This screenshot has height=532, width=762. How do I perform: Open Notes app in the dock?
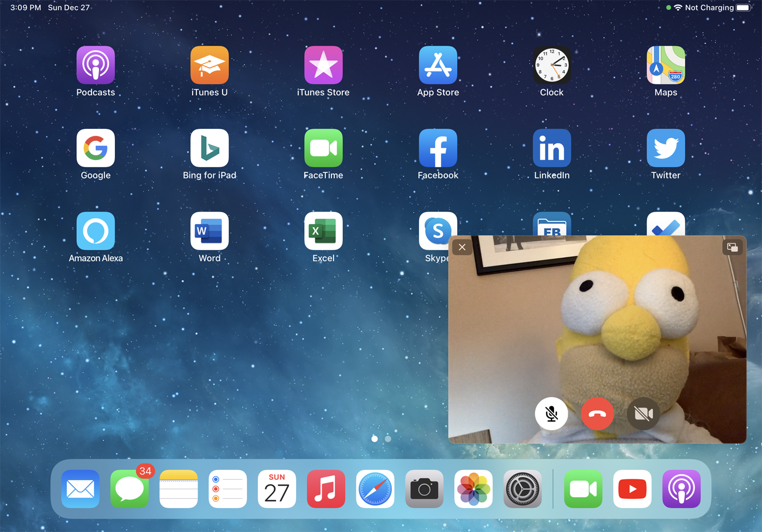pyautogui.click(x=179, y=489)
